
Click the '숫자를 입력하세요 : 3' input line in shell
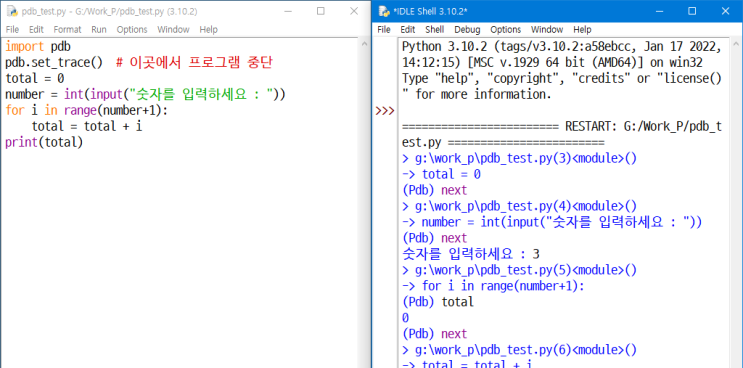[471, 254]
